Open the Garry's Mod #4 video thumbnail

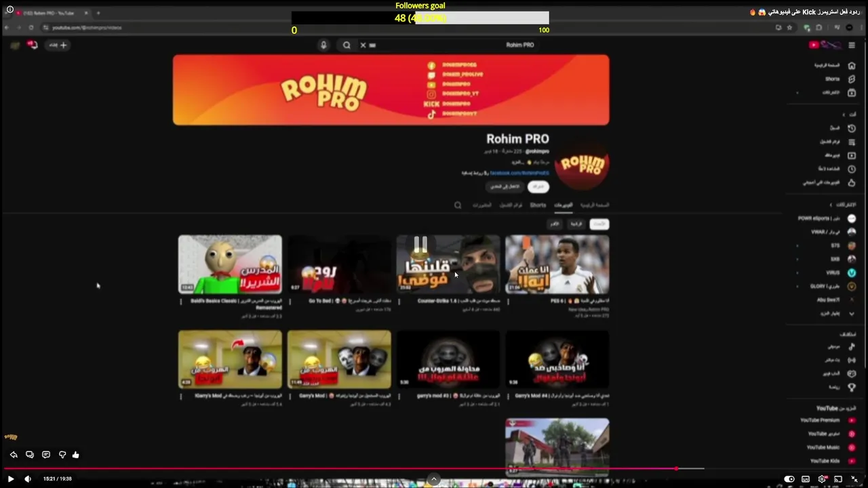(557, 360)
